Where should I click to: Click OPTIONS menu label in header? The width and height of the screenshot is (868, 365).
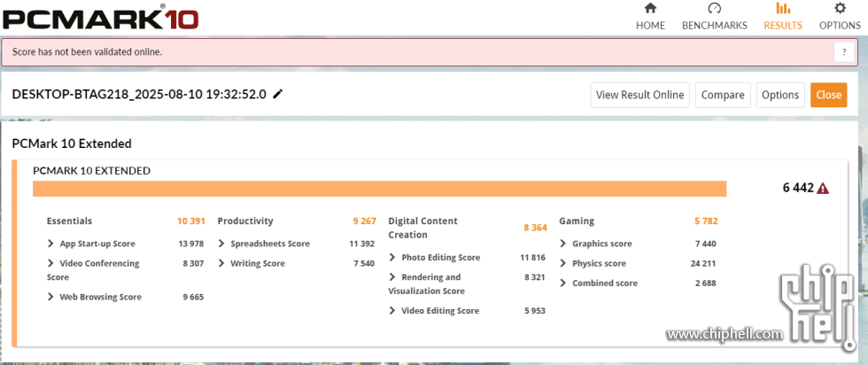(x=840, y=26)
